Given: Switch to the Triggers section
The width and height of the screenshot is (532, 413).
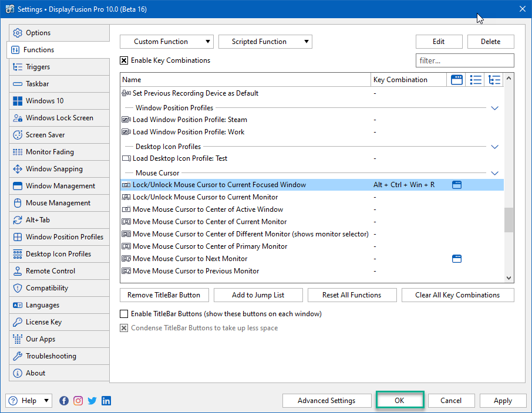Looking at the screenshot, I should tap(59, 67).
